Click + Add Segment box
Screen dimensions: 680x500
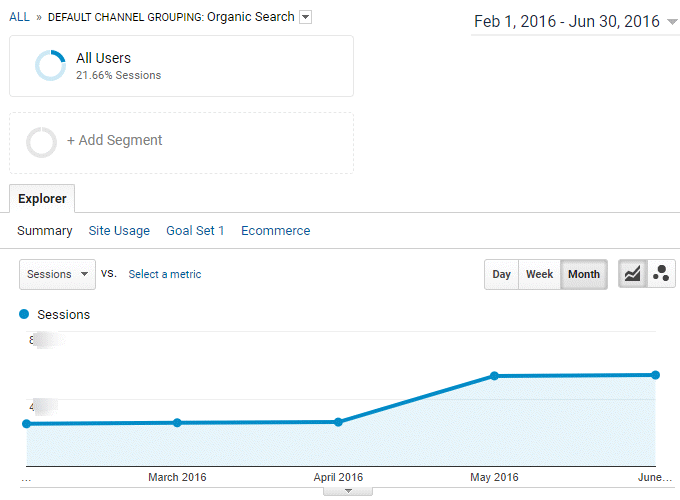tap(181, 142)
